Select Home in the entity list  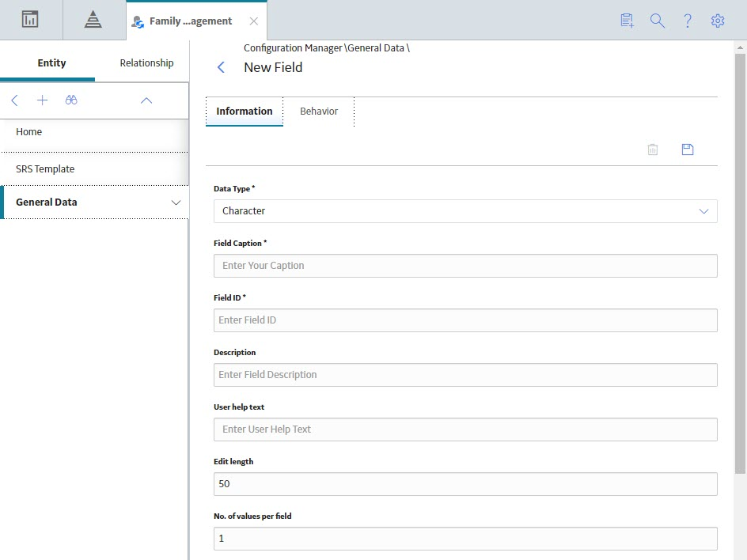pyautogui.click(x=94, y=132)
